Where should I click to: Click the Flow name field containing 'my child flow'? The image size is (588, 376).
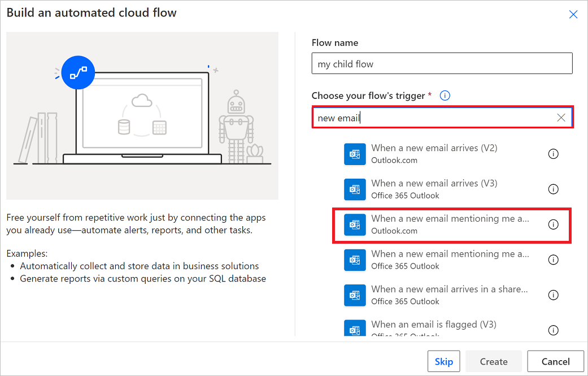point(442,63)
